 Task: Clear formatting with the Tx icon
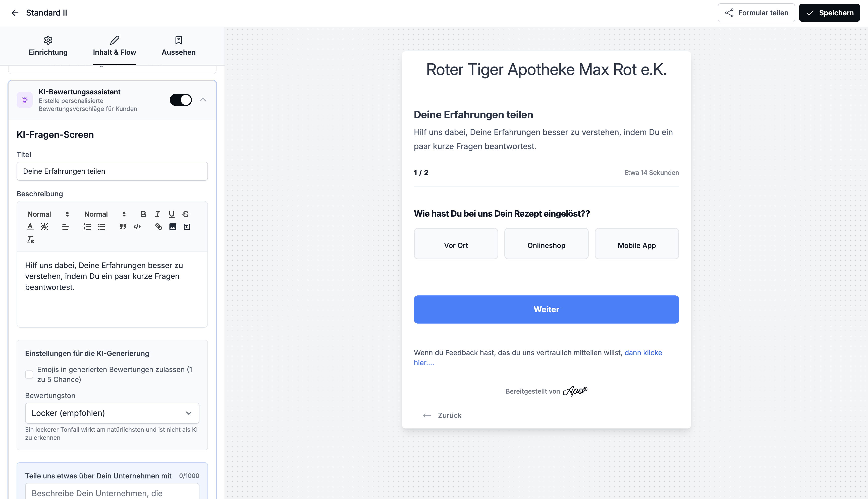(30, 239)
